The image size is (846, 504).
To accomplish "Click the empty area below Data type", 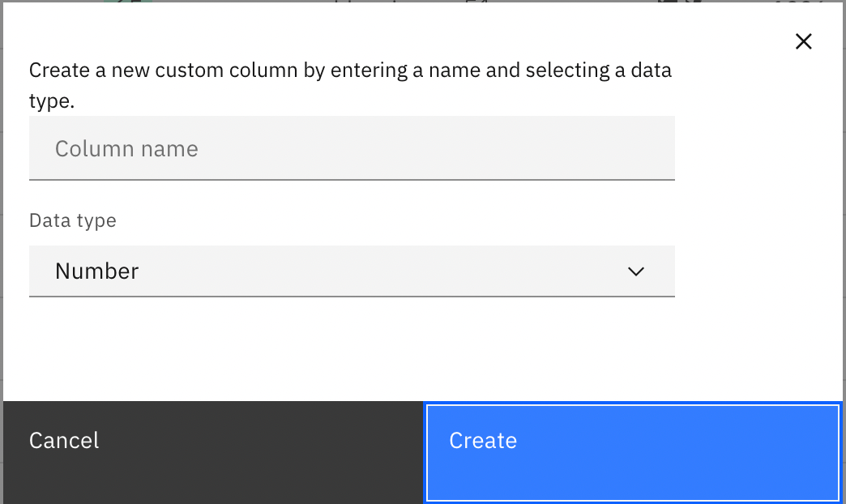I will [x=352, y=348].
